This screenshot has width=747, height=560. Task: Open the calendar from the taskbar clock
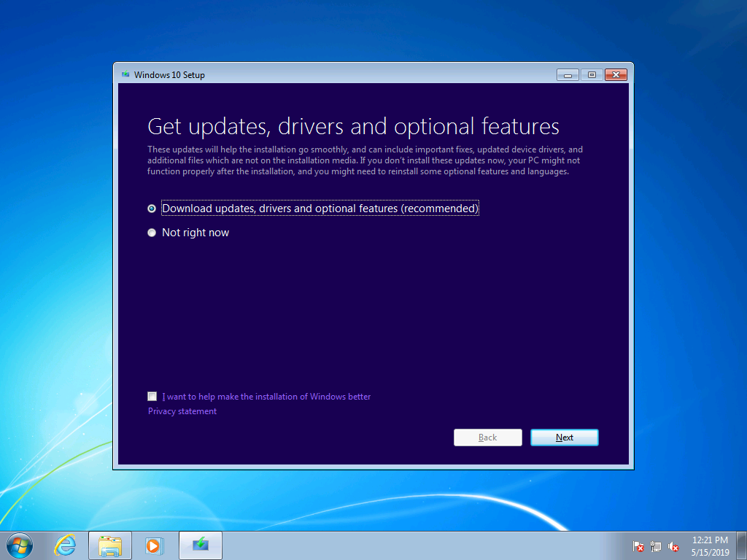pyautogui.click(x=709, y=545)
